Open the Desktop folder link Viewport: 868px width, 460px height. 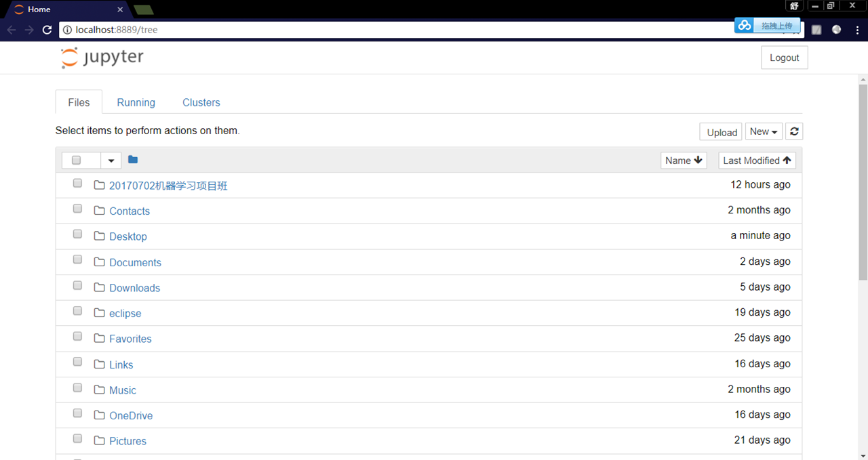[128, 236]
